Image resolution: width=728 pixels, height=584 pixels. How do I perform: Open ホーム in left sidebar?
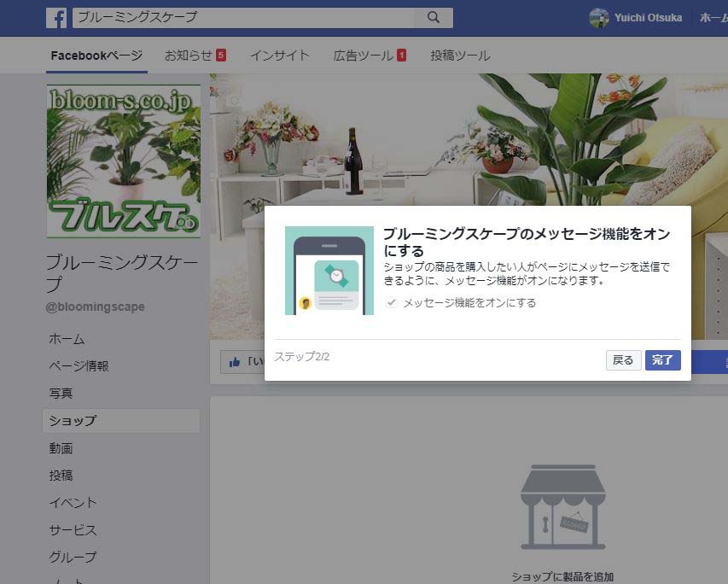[67, 339]
